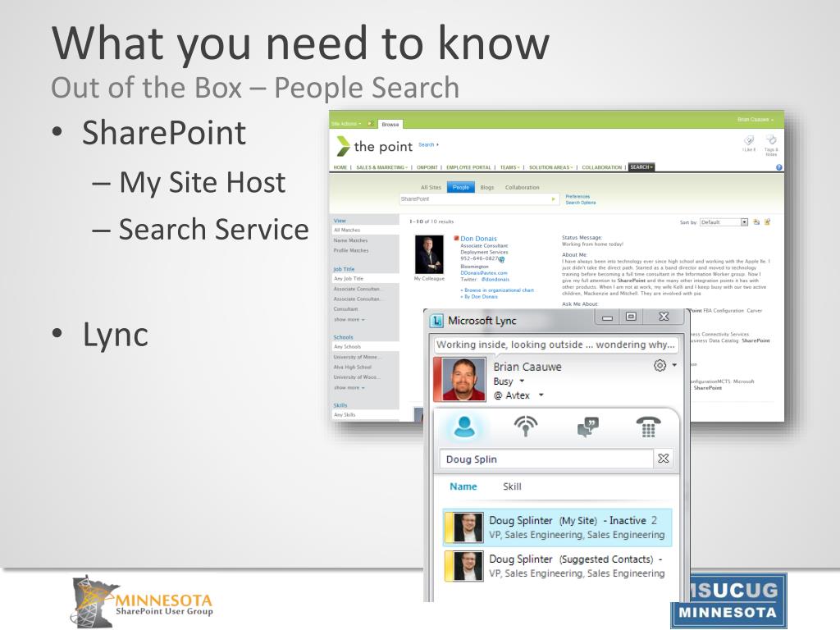
Task: Open the search Preferences link
Action: pyautogui.click(x=577, y=197)
